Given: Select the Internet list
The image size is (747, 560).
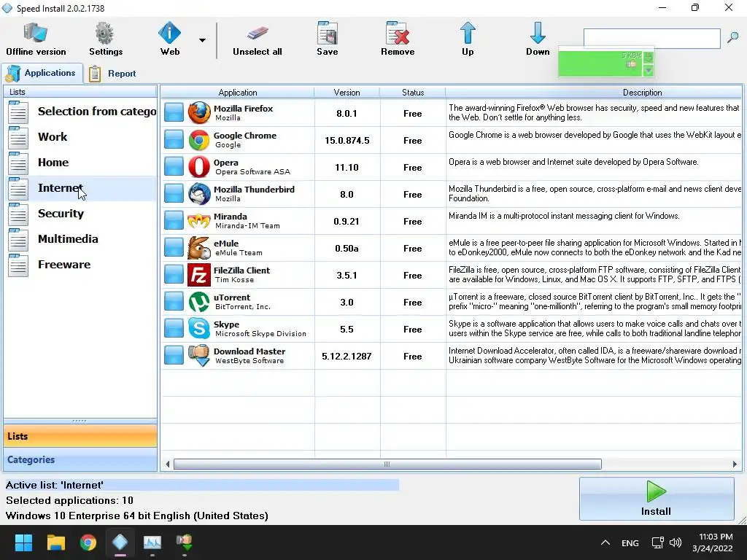Looking at the screenshot, I should tap(81, 188).
